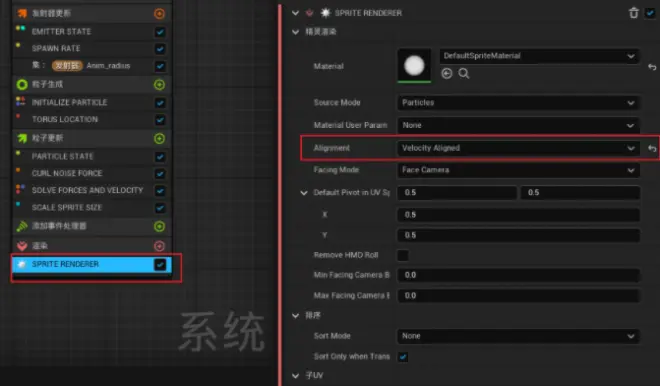Collapse the Sprite Renderer header section

tap(295, 13)
